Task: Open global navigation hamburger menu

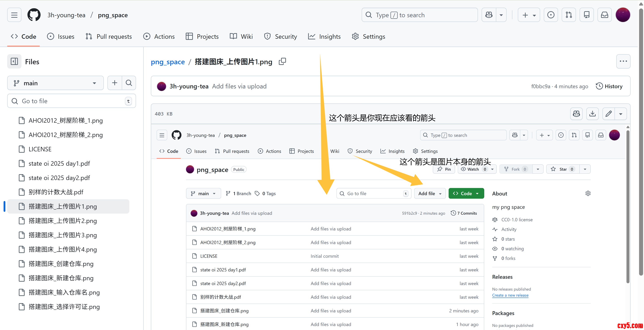Action: 14,15
